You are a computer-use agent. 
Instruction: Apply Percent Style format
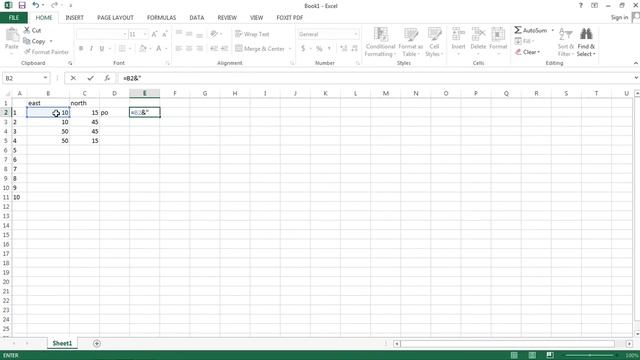coord(319,49)
